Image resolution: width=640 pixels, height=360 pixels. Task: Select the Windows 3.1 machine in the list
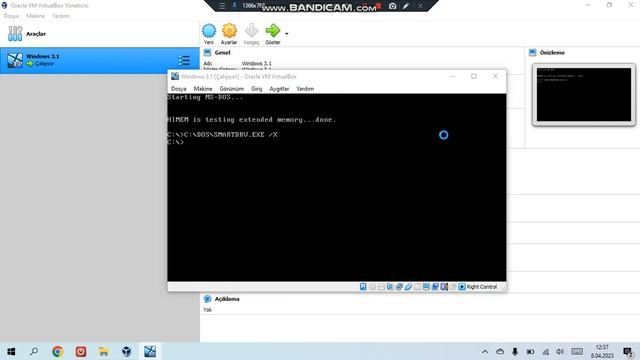(x=100, y=60)
